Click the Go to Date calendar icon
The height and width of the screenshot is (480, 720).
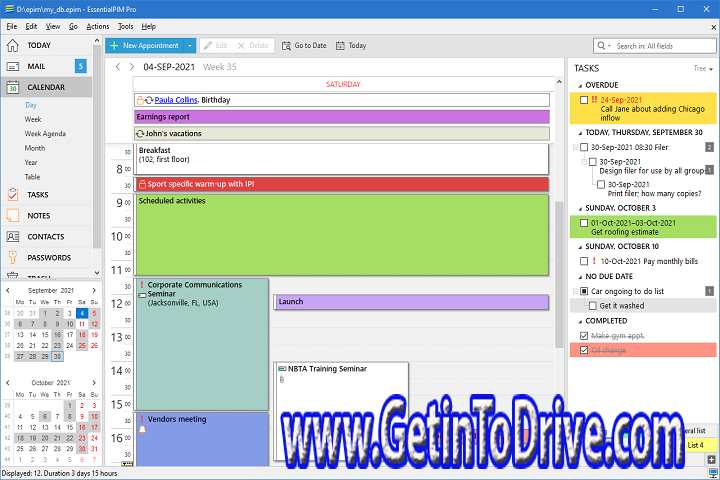point(286,45)
